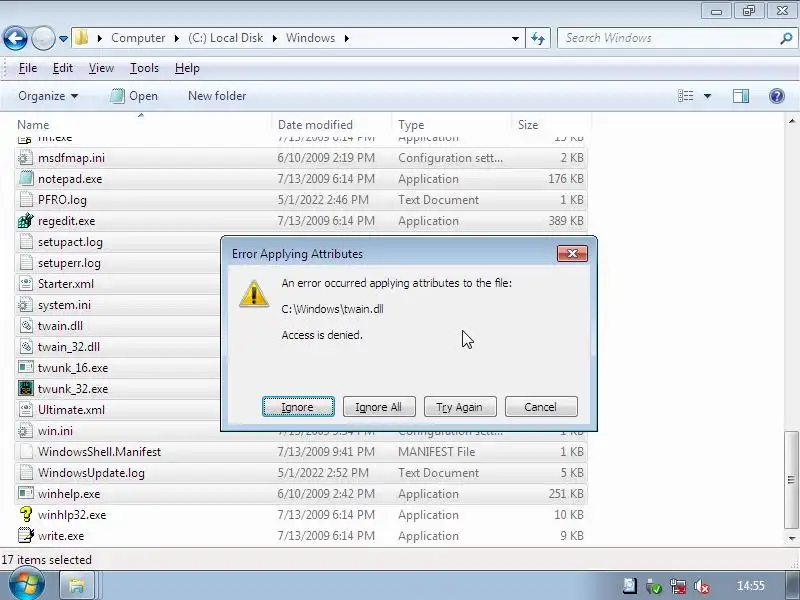The image size is (800, 600).
Task: Click the setupact.log file icon
Action: point(25,242)
